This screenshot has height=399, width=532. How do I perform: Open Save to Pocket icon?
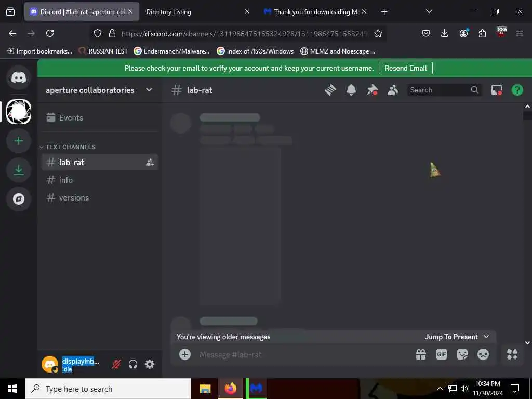tap(426, 33)
